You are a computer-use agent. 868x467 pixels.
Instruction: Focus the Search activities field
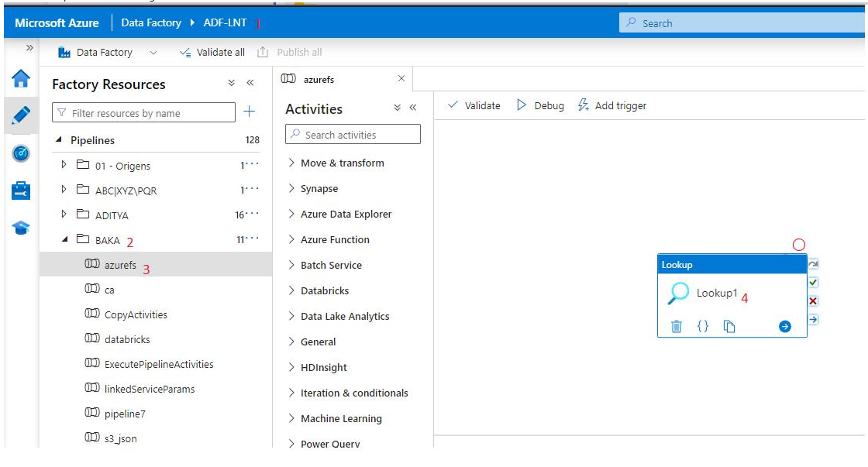click(353, 135)
